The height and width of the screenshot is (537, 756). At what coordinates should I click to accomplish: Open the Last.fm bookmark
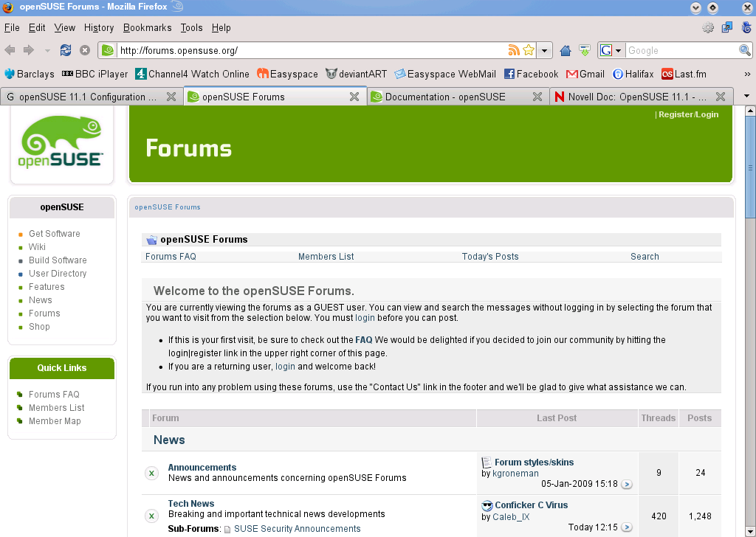[x=684, y=74]
